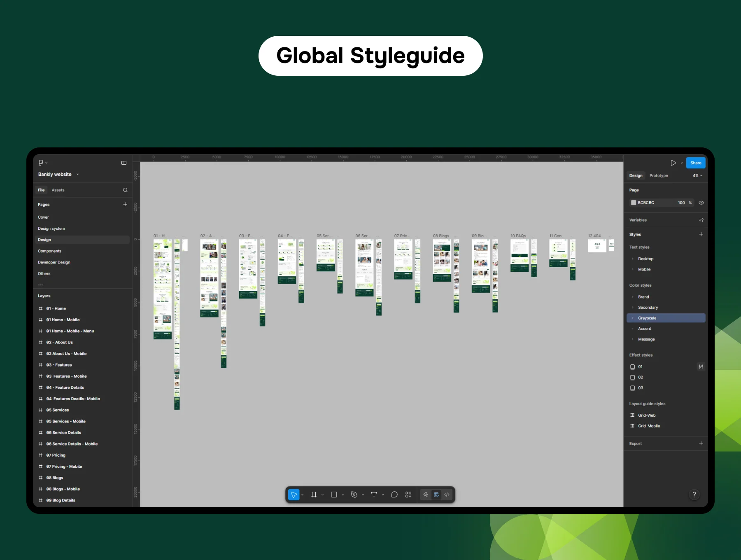Open Move tool options dropdown arrow
Viewport: 741px width, 560px height.
[x=303, y=495]
